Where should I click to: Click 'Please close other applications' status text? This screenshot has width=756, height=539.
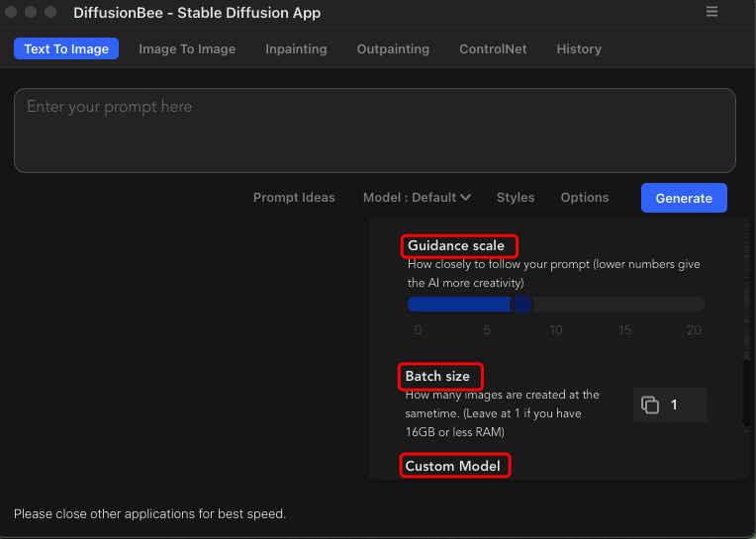tap(150, 514)
